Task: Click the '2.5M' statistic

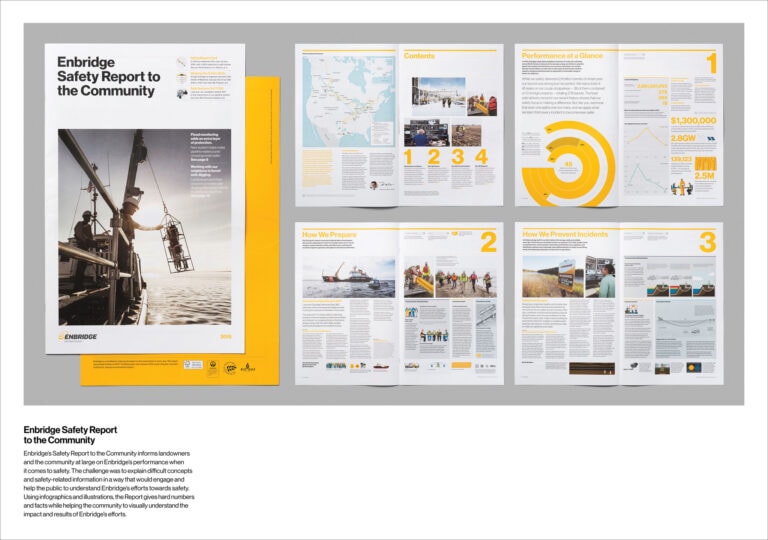Action: point(705,175)
